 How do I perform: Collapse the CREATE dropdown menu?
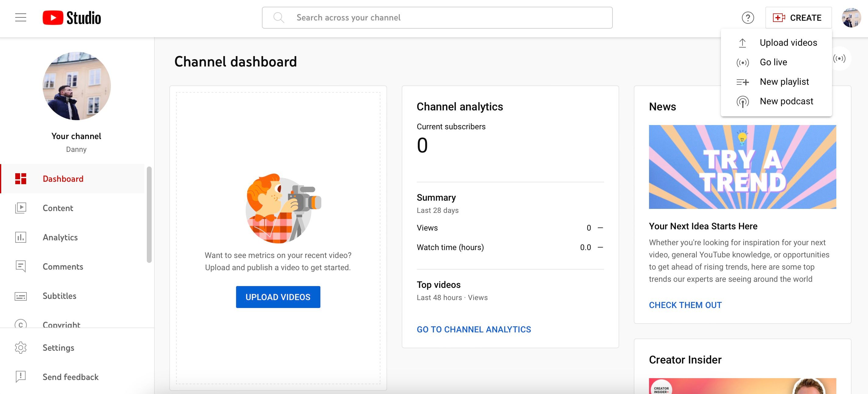(798, 18)
